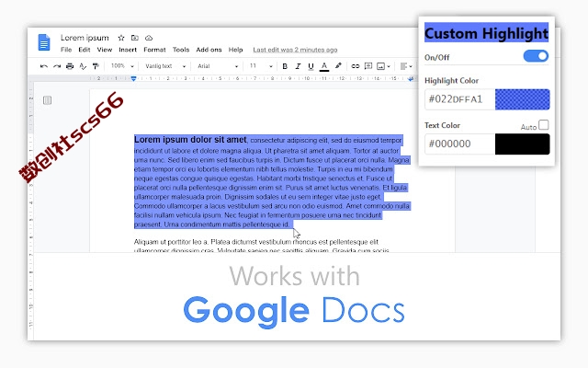Star the Lorem ipsum document
Viewport: 588px width, 368px height.
(121, 38)
